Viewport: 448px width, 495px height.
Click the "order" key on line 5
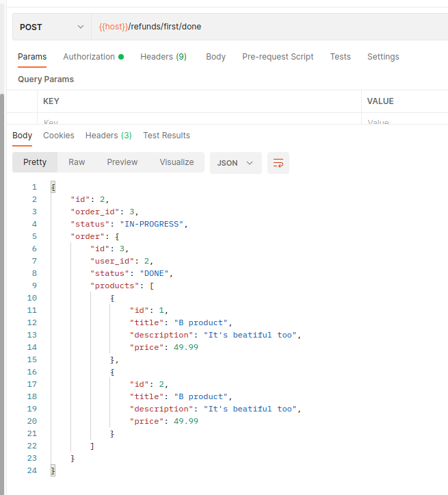88,236
